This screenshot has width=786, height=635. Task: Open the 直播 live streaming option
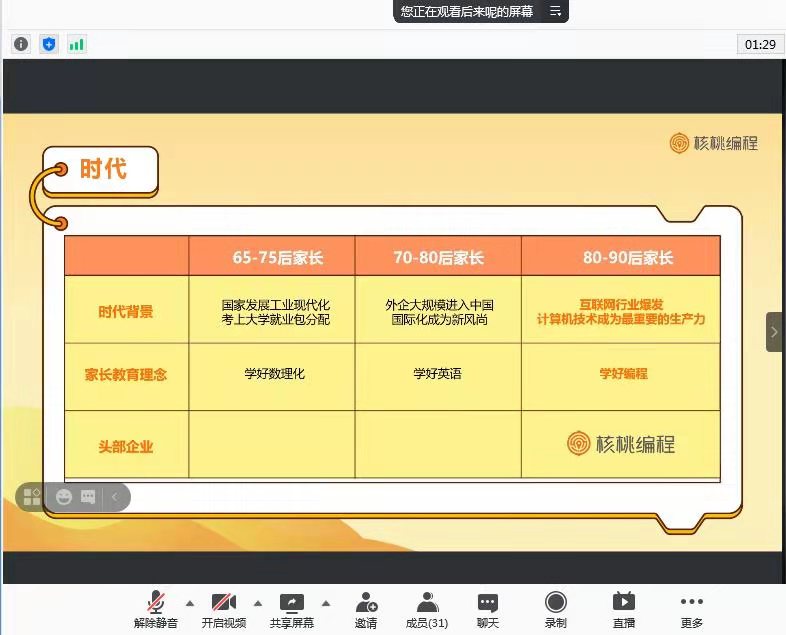623,609
